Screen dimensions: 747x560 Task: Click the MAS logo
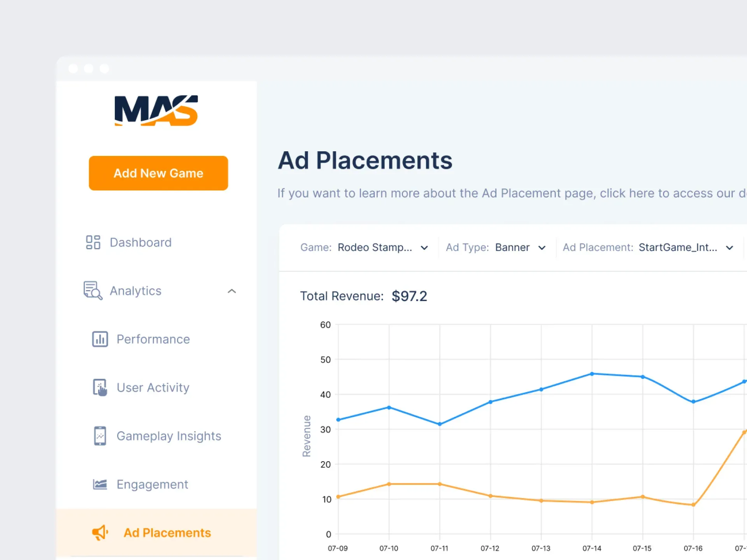point(156,110)
